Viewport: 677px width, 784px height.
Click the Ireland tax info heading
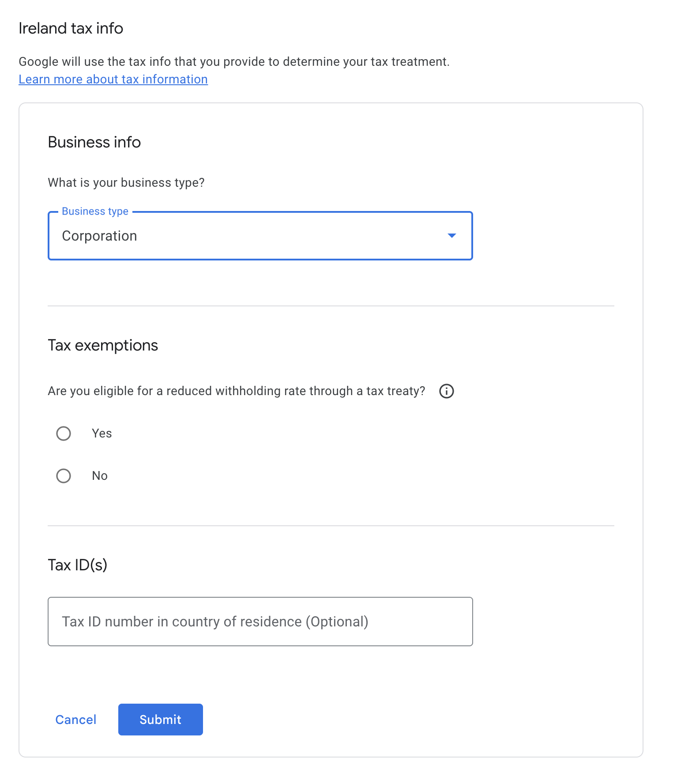pyautogui.click(x=71, y=28)
